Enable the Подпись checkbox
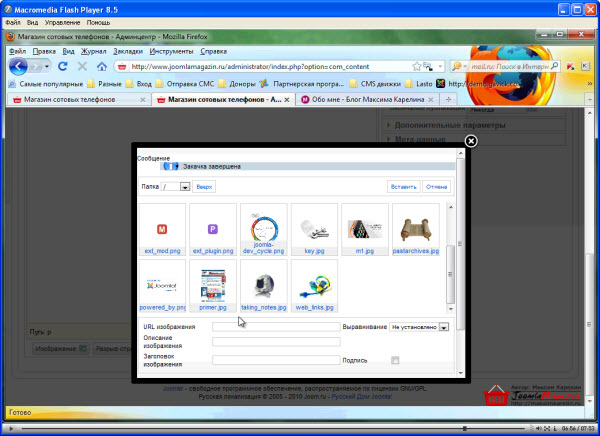This screenshot has height=436, width=600. click(x=396, y=360)
